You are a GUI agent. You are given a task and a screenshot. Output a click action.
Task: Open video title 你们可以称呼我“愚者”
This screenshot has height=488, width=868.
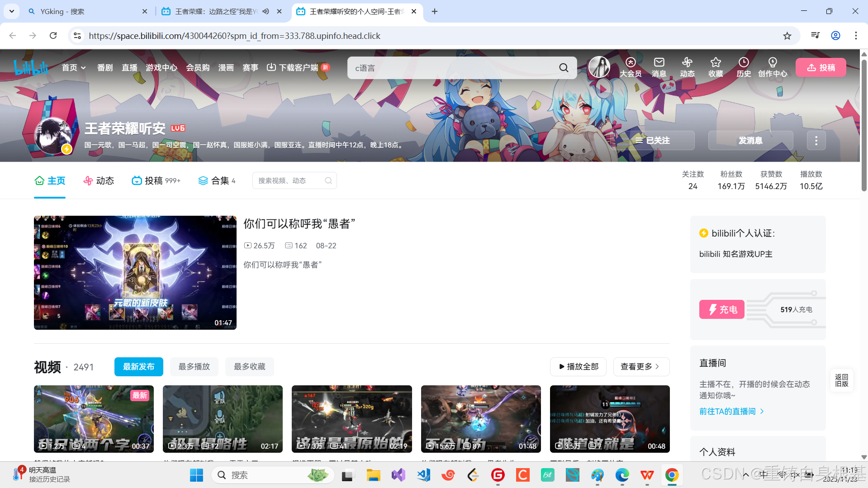[299, 224]
